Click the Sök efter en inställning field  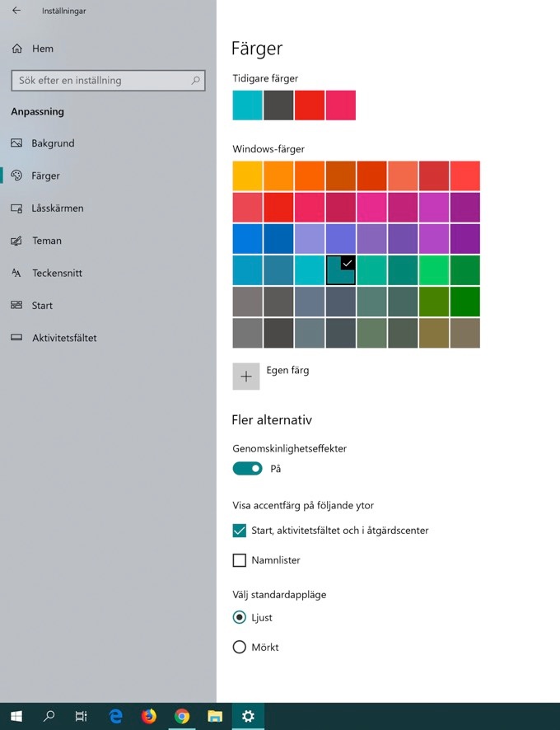(x=99, y=81)
